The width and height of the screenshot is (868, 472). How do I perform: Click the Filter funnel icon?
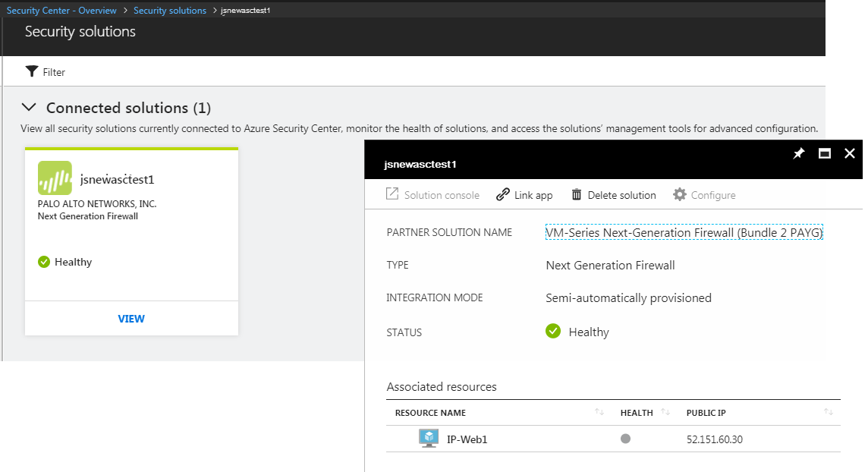coord(31,71)
